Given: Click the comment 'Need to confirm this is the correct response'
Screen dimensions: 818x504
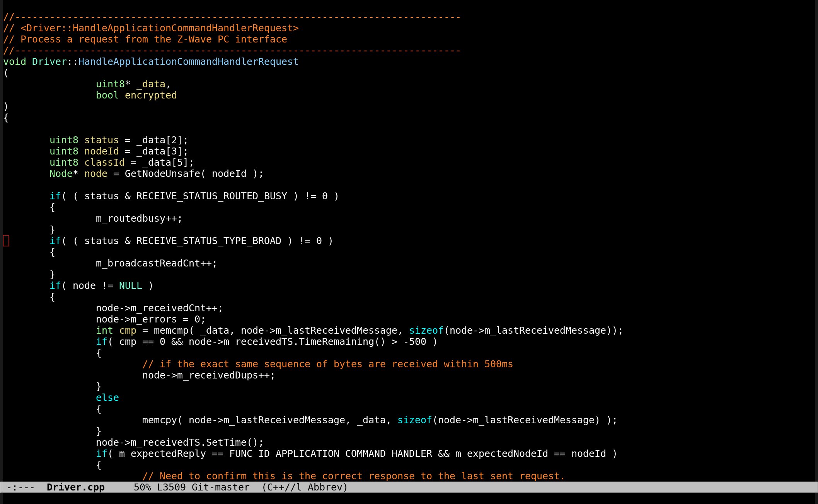Looking at the screenshot, I should pos(354,476).
